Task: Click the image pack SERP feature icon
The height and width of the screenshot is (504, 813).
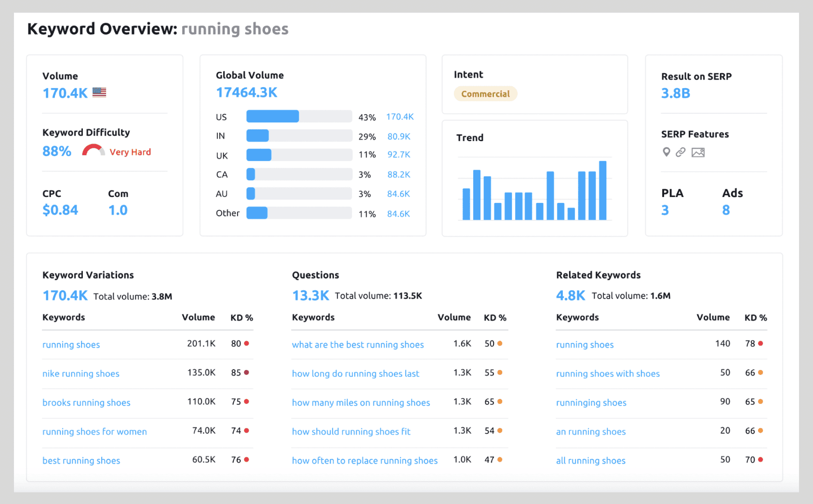Action: pyautogui.click(x=698, y=153)
